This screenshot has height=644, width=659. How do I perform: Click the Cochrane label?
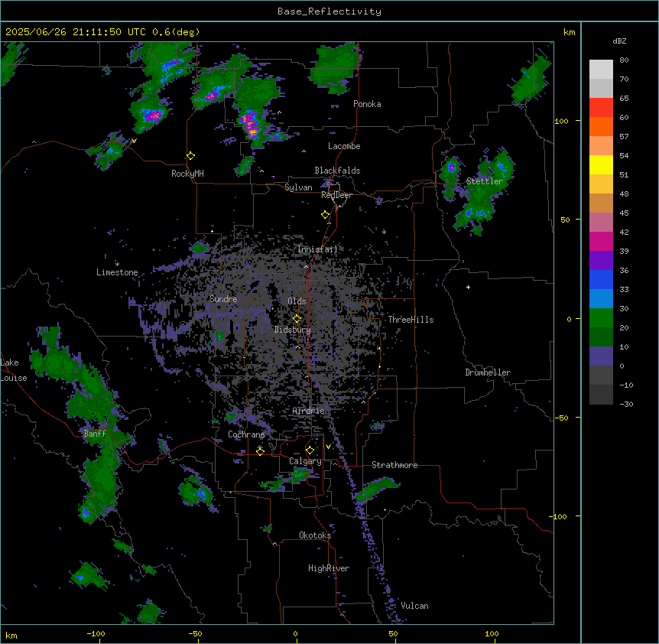click(x=246, y=434)
